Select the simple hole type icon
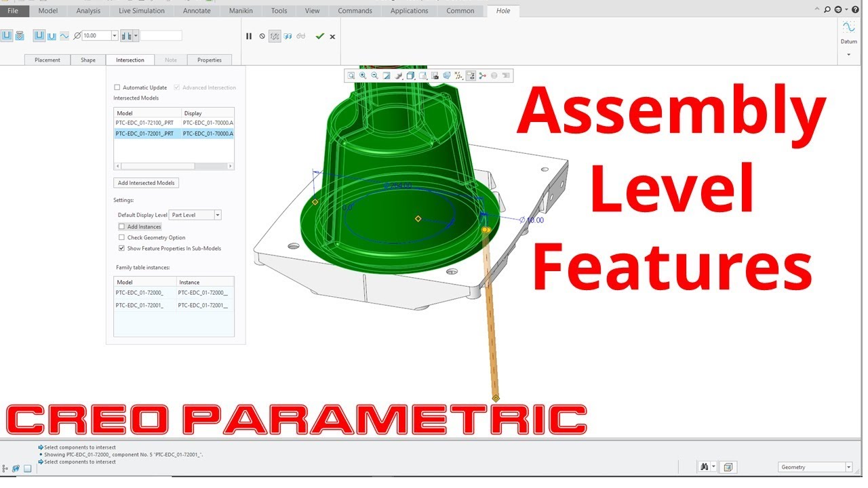Viewport: 868px width, 488px height. point(7,35)
